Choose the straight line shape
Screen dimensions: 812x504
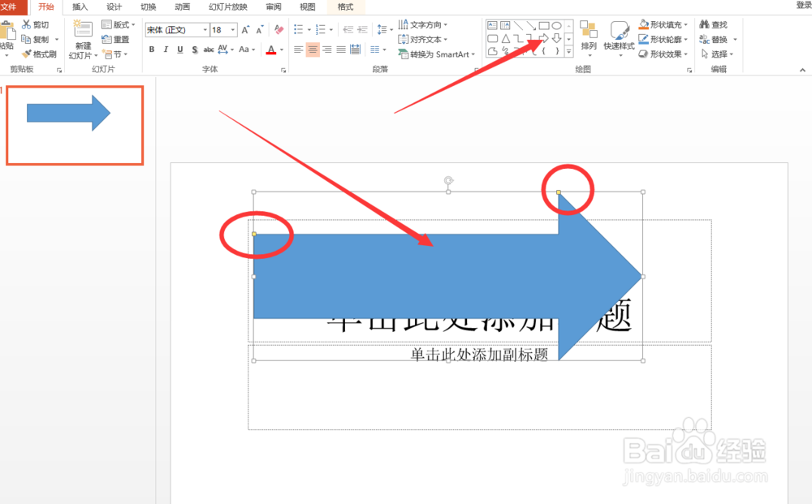tap(518, 25)
